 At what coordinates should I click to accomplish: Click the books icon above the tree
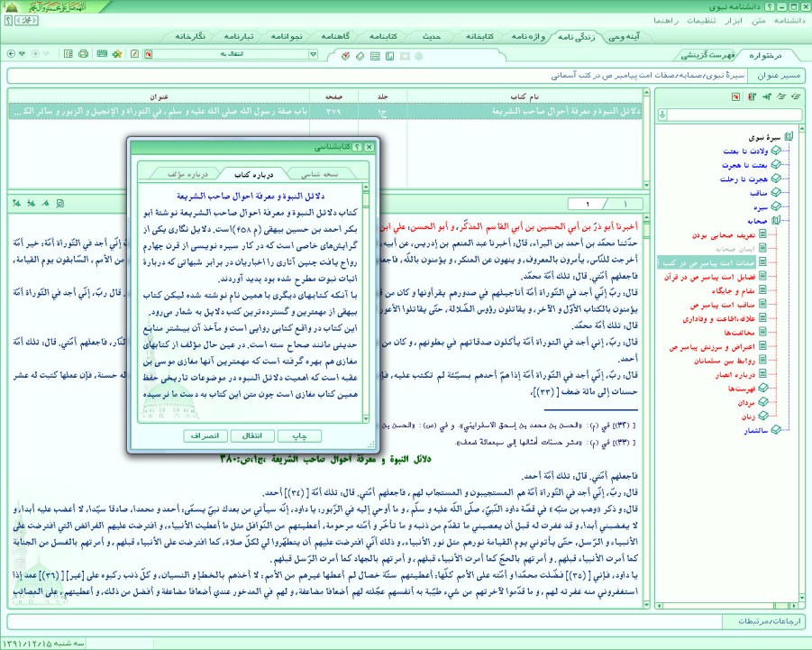pos(752,96)
